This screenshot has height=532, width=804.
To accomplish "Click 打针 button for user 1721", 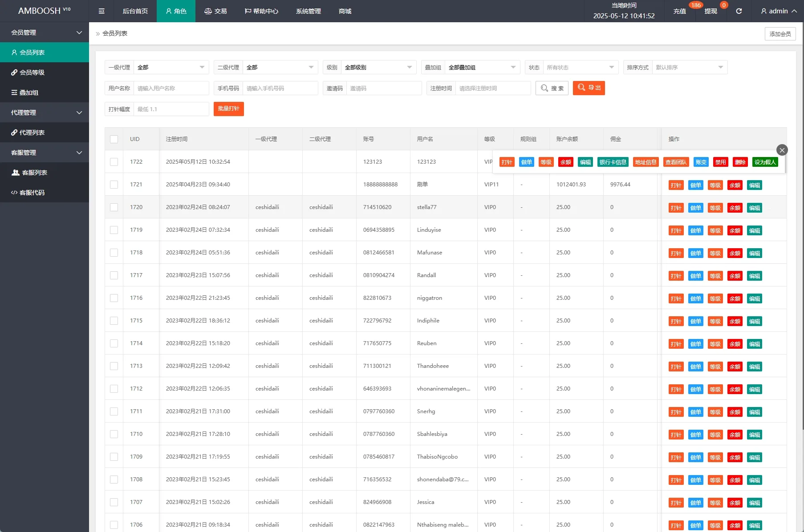I will [x=676, y=185].
